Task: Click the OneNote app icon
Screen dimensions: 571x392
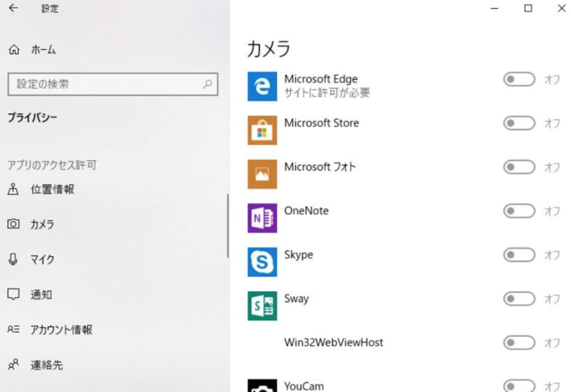Action: [262, 218]
